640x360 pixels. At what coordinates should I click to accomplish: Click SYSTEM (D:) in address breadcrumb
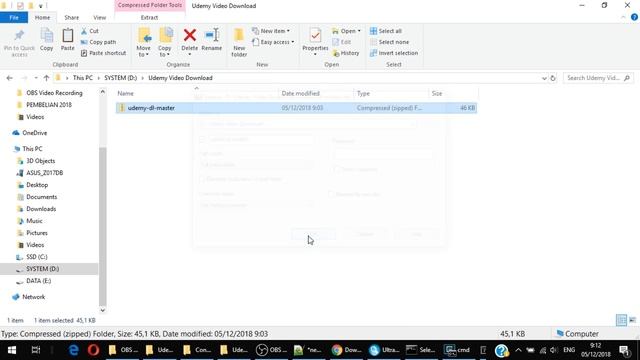tap(120, 78)
